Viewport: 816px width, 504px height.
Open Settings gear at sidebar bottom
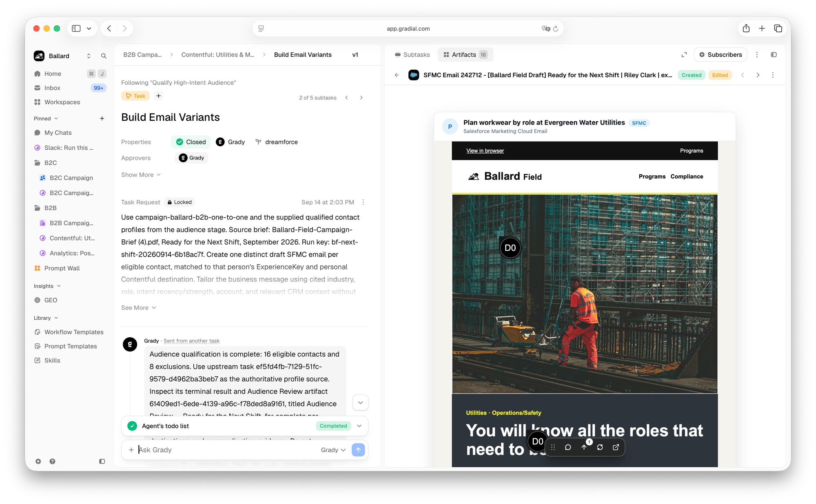(38, 461)
